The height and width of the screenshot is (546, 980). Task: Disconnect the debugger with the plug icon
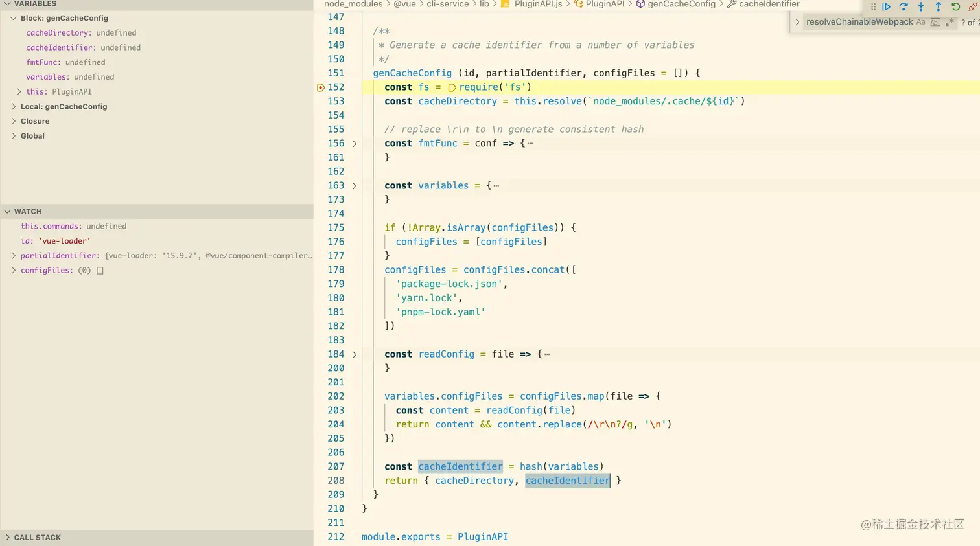pos(973,6)
